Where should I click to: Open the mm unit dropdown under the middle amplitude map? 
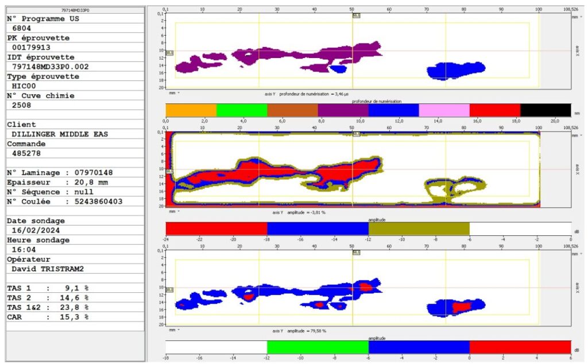click(174, 211)
